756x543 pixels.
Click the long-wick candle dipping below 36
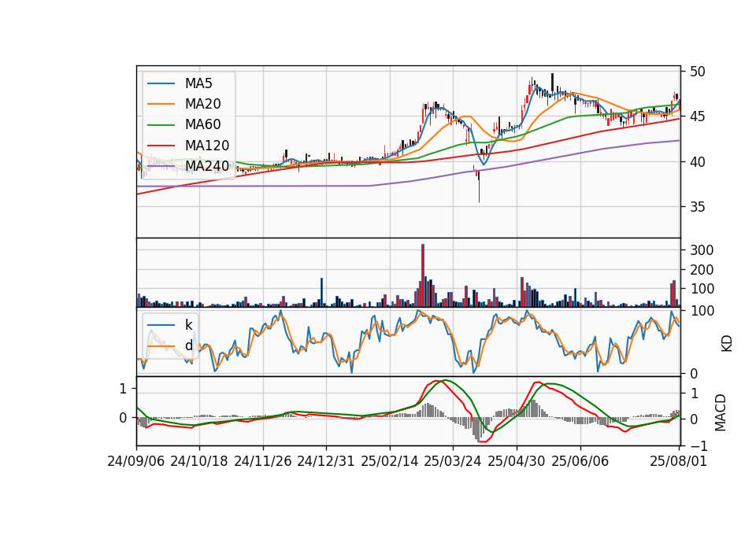pos(479,187)
